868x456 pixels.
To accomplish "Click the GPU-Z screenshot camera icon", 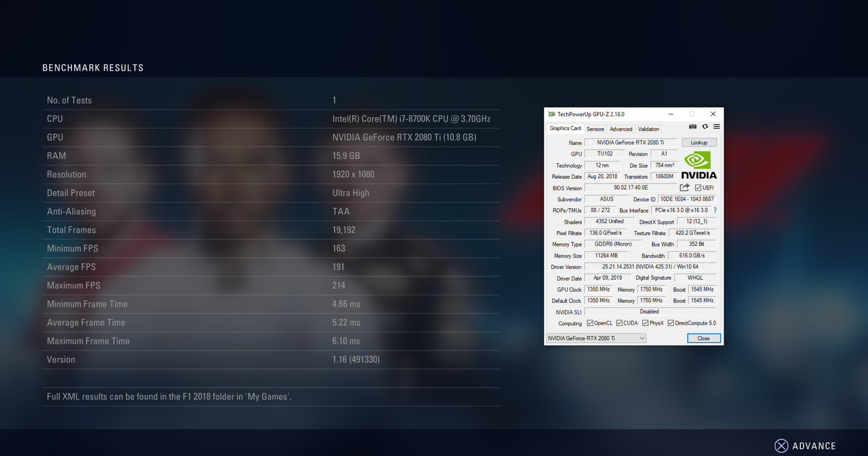I will pyautogui.click(x=692, y=127).
